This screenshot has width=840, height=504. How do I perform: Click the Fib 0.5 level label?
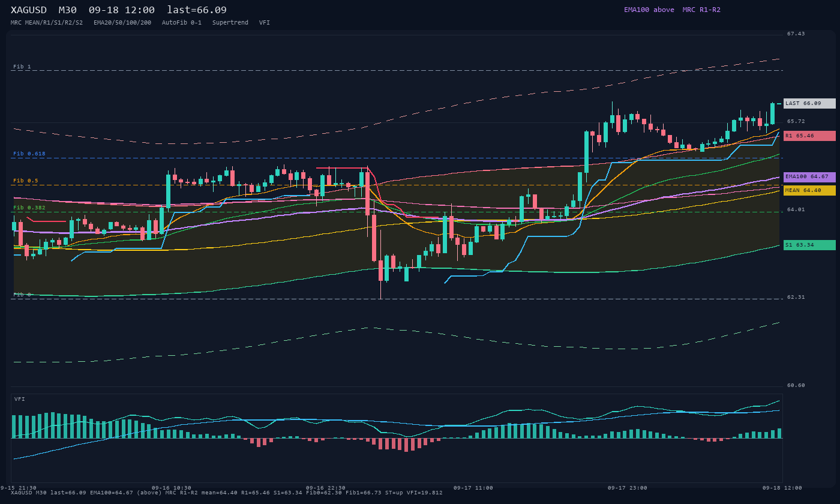pyautogui.click(x=26, y=181)
